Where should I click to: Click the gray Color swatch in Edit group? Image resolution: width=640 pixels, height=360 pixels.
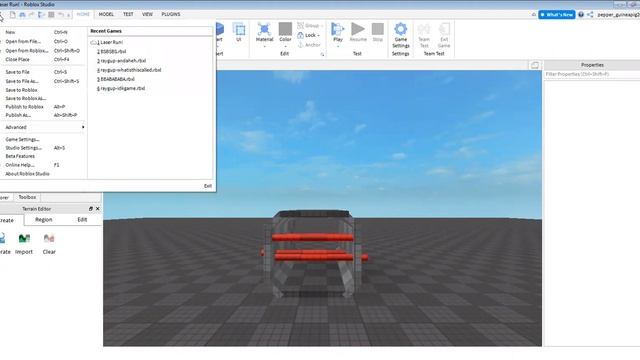[285, 29]
